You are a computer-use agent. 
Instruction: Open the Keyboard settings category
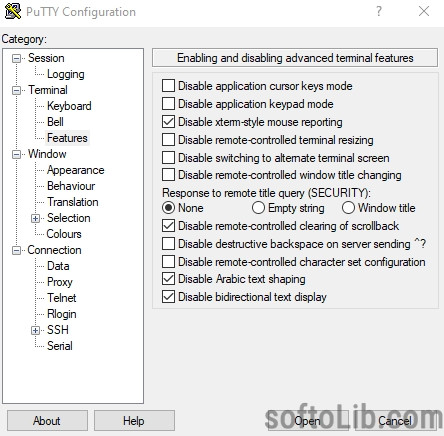pos(69,106)
